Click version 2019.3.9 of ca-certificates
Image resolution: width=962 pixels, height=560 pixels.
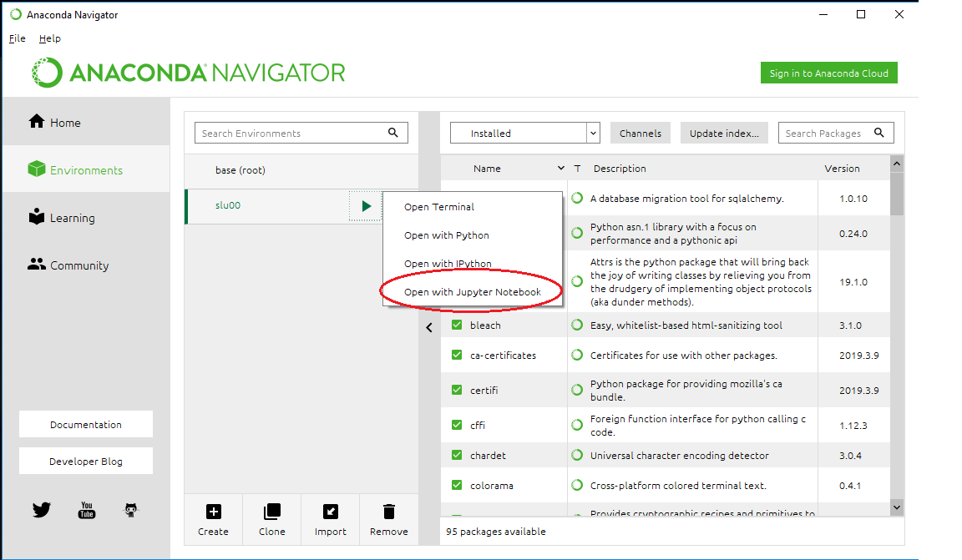click(x=859, y=356)
